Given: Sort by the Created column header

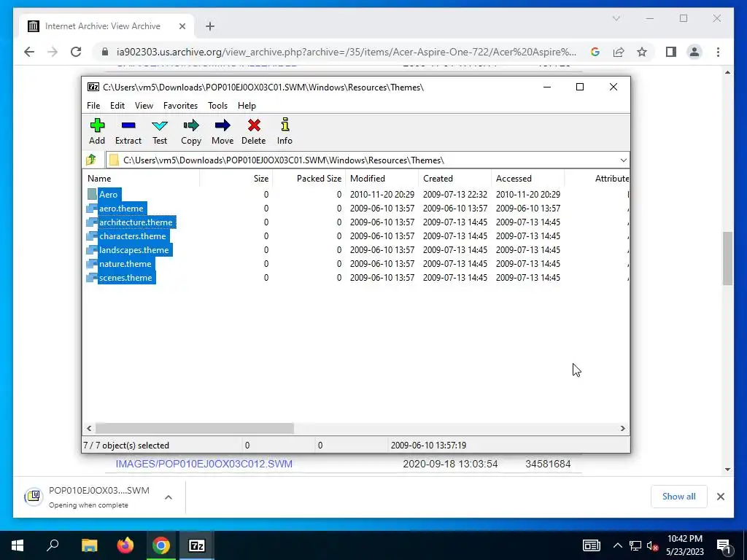Looking at the screenshot, I should point(455,179).
